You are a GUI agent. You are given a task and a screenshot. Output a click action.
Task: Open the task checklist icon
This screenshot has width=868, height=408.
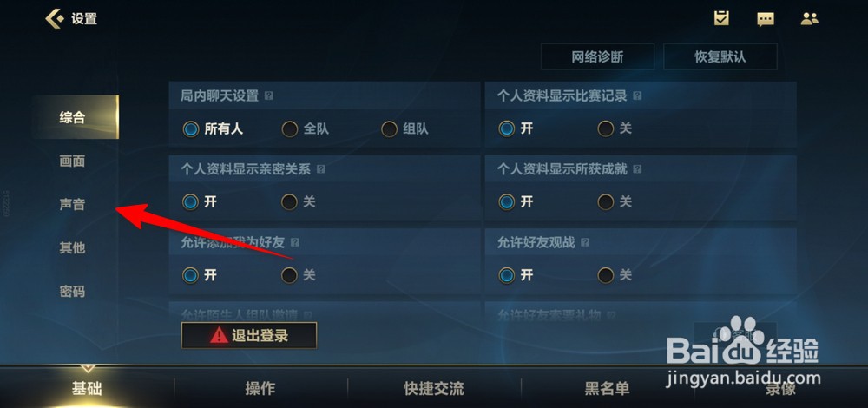(720, 18)
